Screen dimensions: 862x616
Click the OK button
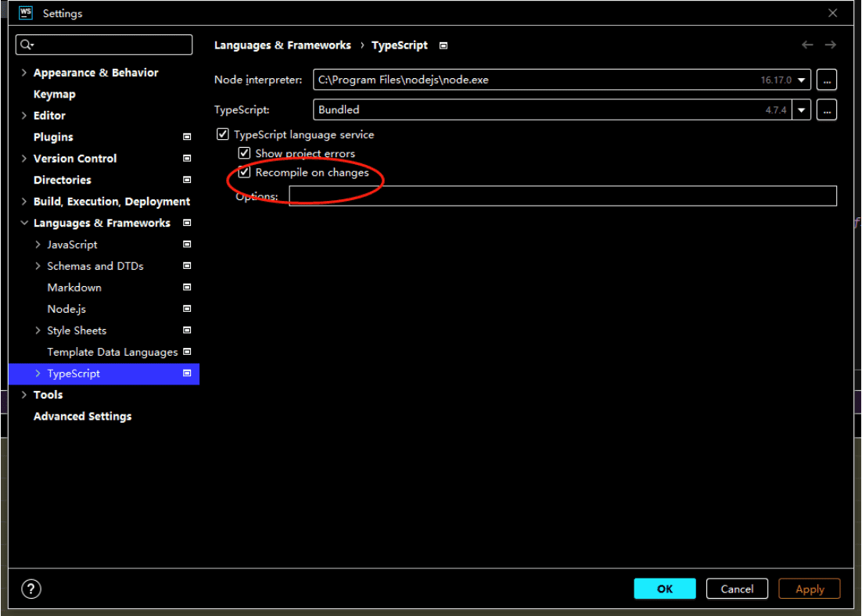(665, 589)
